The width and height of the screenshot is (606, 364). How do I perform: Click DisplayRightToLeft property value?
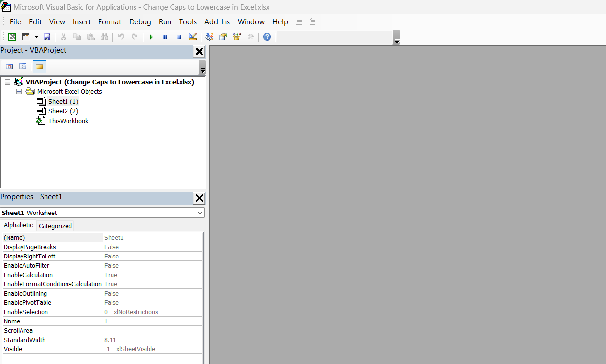153,256
